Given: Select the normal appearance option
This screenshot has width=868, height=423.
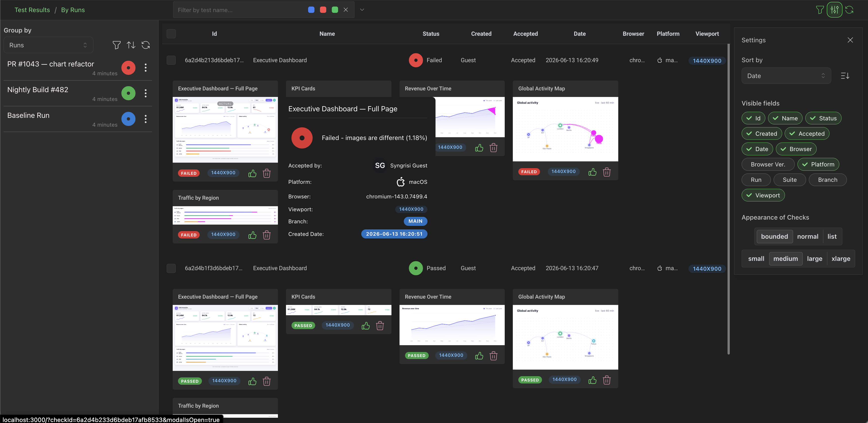Looking at the screenshot, I should pos(808,237).
